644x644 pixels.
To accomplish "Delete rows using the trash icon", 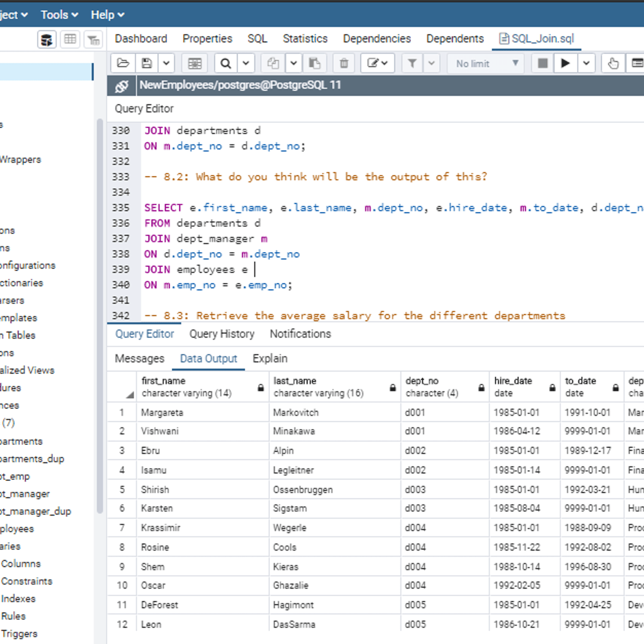I will coord(343,63).
